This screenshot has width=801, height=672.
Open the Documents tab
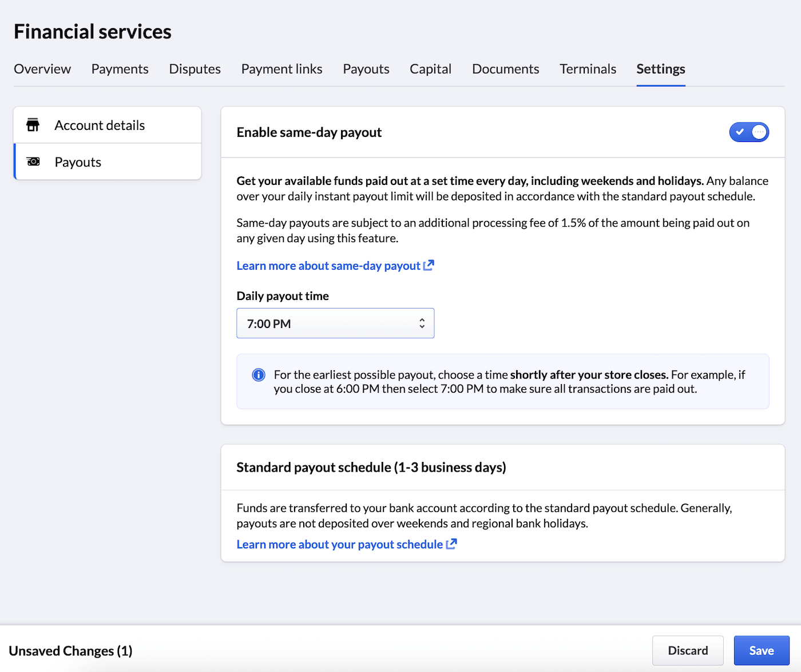click(505, 69)
